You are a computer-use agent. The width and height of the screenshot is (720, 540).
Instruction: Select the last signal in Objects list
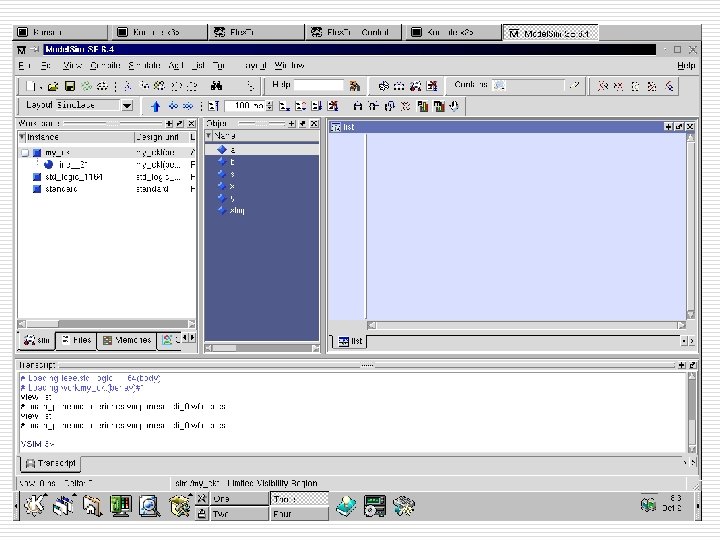262,210
